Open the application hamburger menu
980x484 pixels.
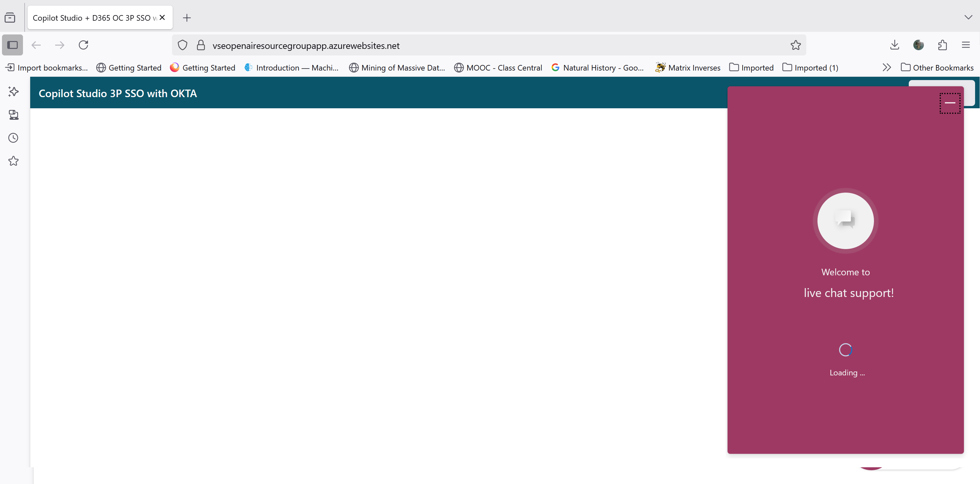point(966,45)
